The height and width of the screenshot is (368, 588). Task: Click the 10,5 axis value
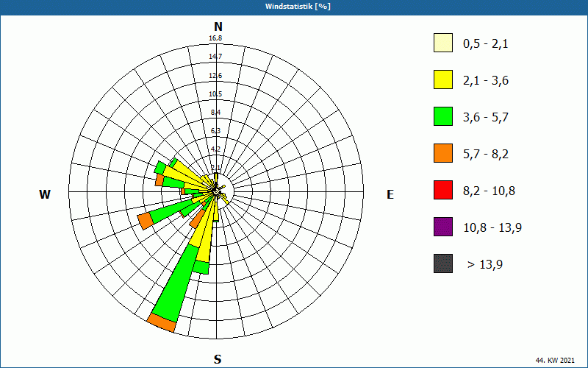[215, 94]
